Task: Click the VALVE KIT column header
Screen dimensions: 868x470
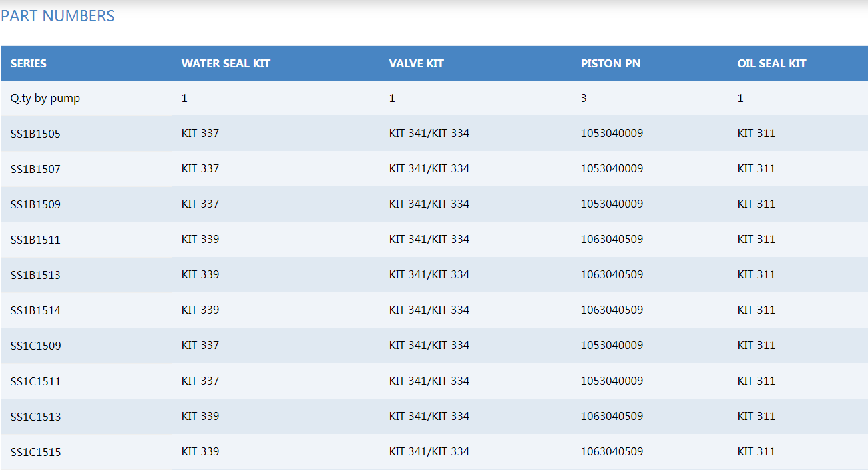Action: [x=416, y=63]
